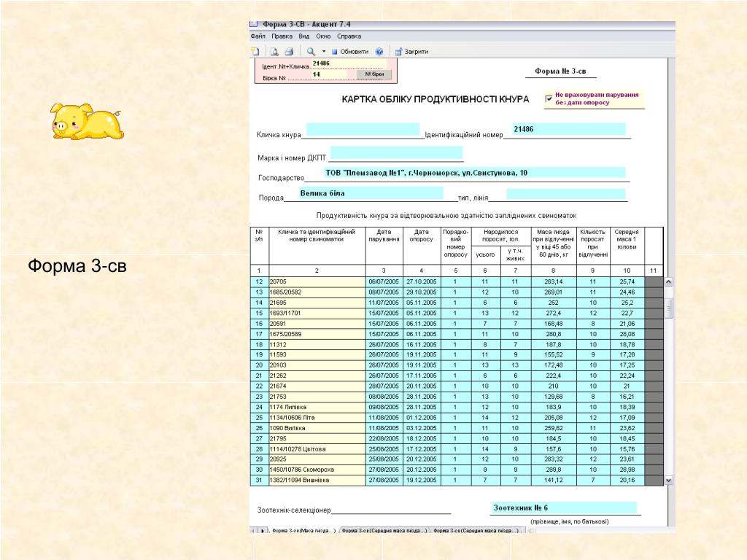Screen dimensions: 747x560
Task: Click nest mass cell '141,12'
Action: click(x=554, y=480)
